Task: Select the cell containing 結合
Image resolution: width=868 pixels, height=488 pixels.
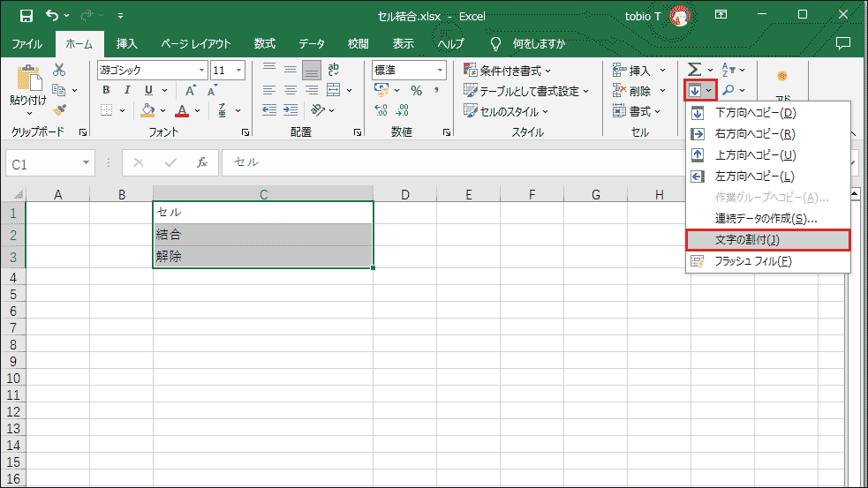Action: [x=263, y=235]
